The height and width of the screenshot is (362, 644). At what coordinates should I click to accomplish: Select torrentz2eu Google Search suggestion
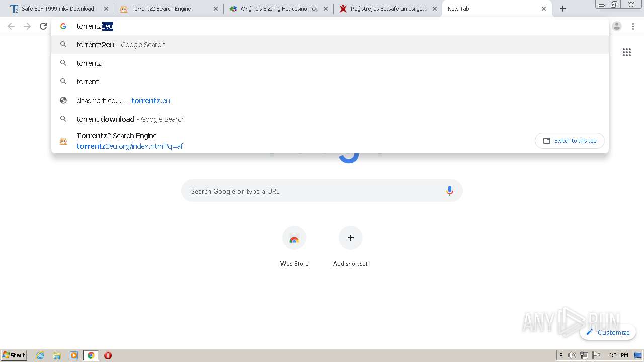pos(330,45)
